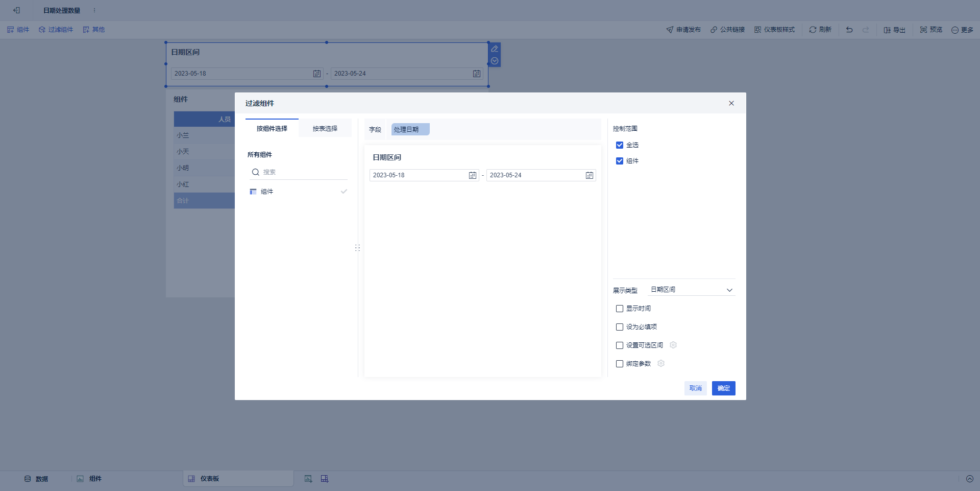Click the 合计 total row
Image resolution: width=980 pixels, height=491 pixels.
tap(204, 201)
